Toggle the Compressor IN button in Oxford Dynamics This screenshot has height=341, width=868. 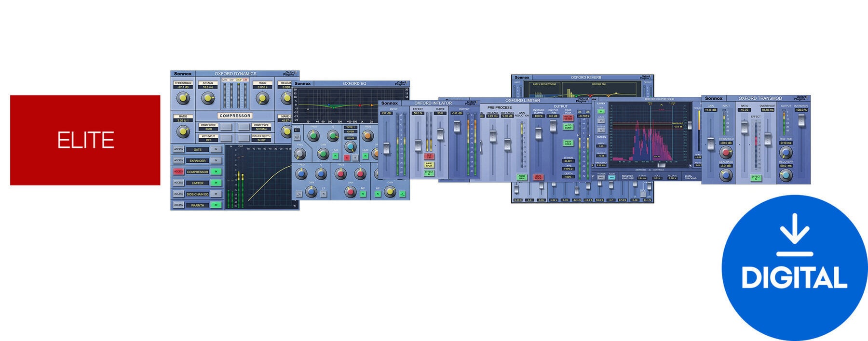click(x=216, y=171)
